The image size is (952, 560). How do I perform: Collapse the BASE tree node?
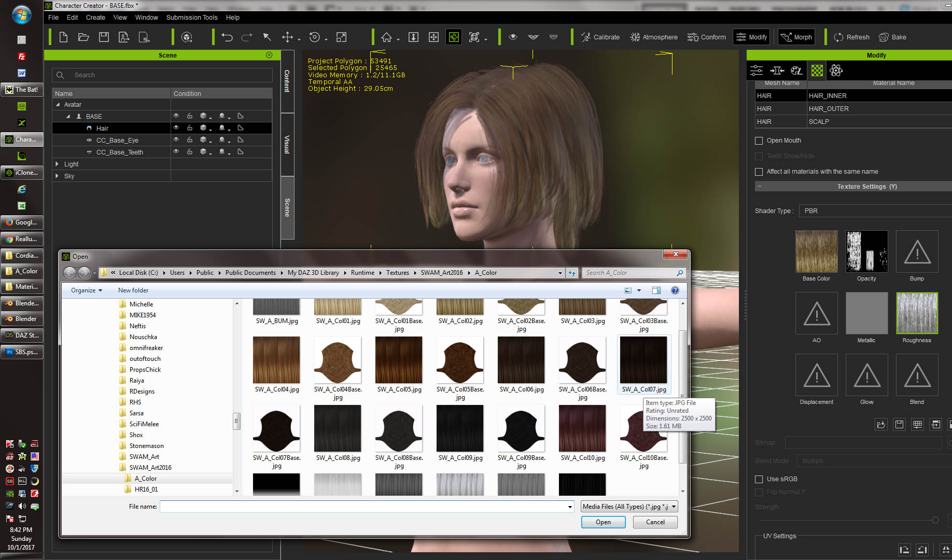click(x=68, y=116)
